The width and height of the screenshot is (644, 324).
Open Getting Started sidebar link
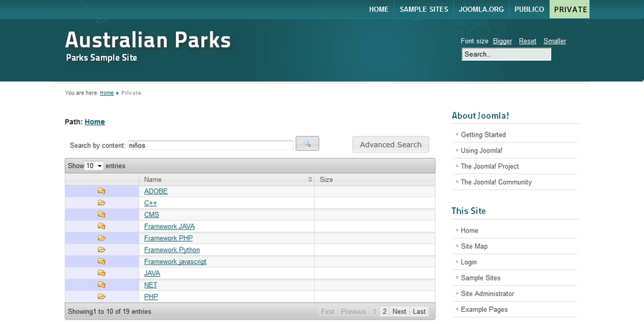[x=483, y=134]
